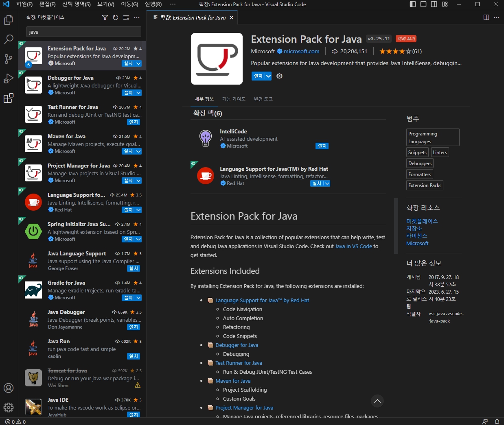Split the editor to the right
The height and width of the screenshot is (425, 504).
click(x=486, y=17)
